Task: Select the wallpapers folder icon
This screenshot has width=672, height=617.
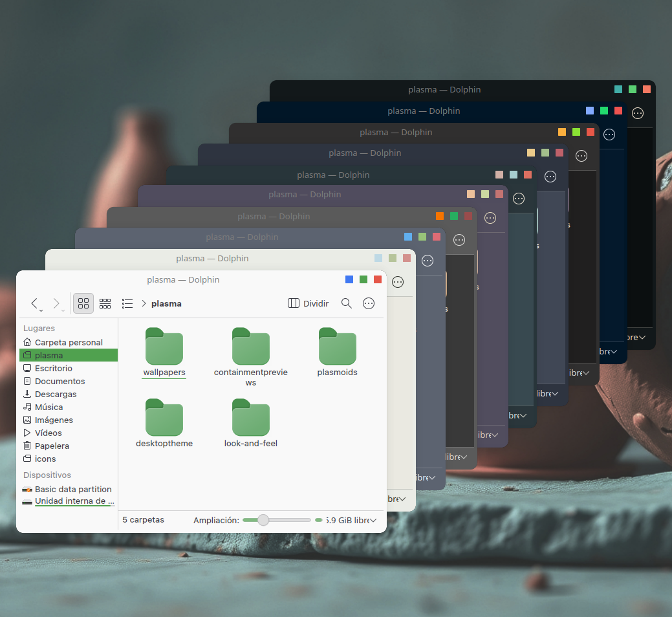Action: [164, 346]
